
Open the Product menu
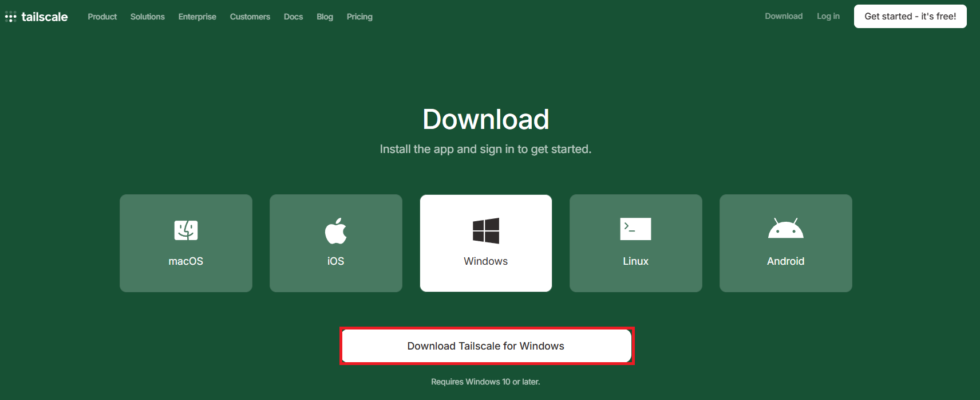[x=102, y=17]
